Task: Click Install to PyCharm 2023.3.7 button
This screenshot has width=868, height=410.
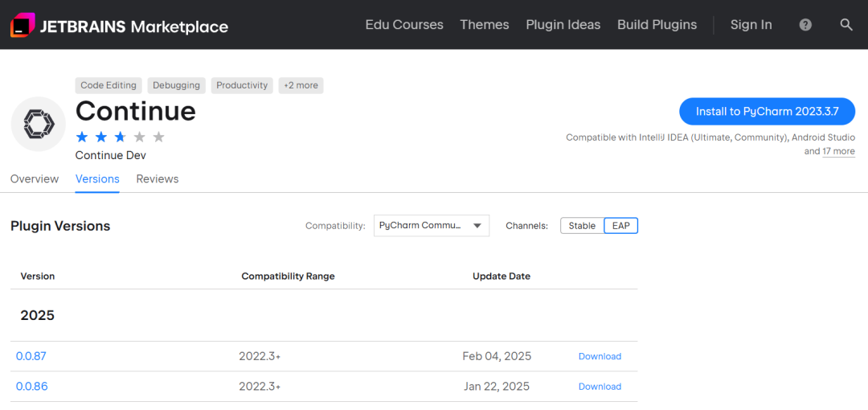Action: (767, 112)
